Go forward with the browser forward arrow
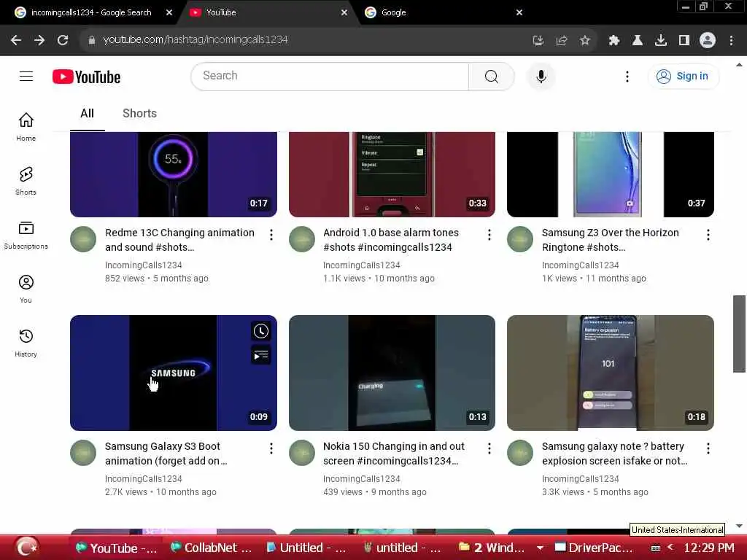 pos(39,40)
